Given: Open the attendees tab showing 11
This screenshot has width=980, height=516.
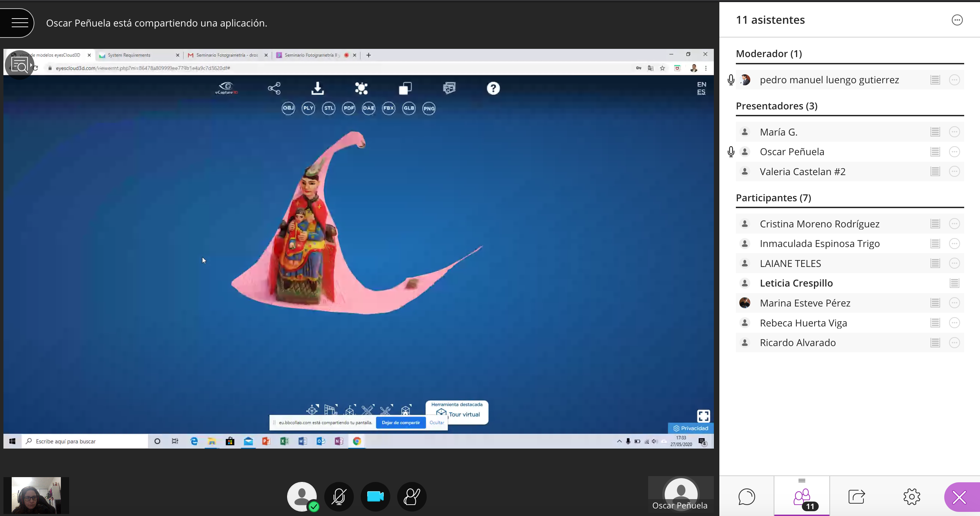Looking at the screenshot, I should click(x=802, y=497).
